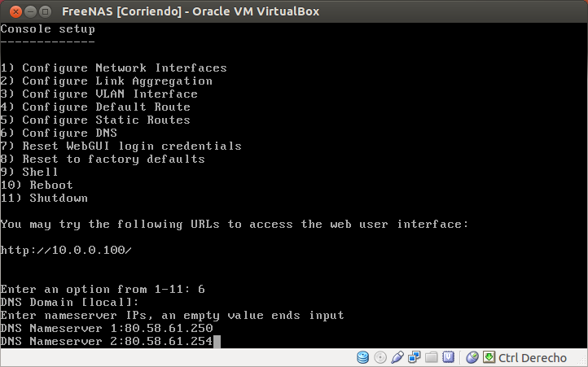Screen dimensions: 588x367
Task: Open the network adapters icon
Action: (414, 357)
